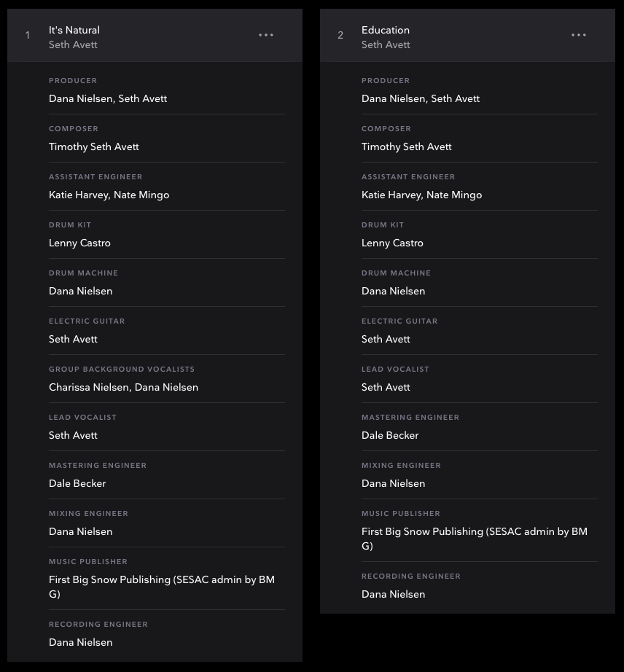Click Dale Becker mastering credit in It's Natural

click(x=77, y=483)
